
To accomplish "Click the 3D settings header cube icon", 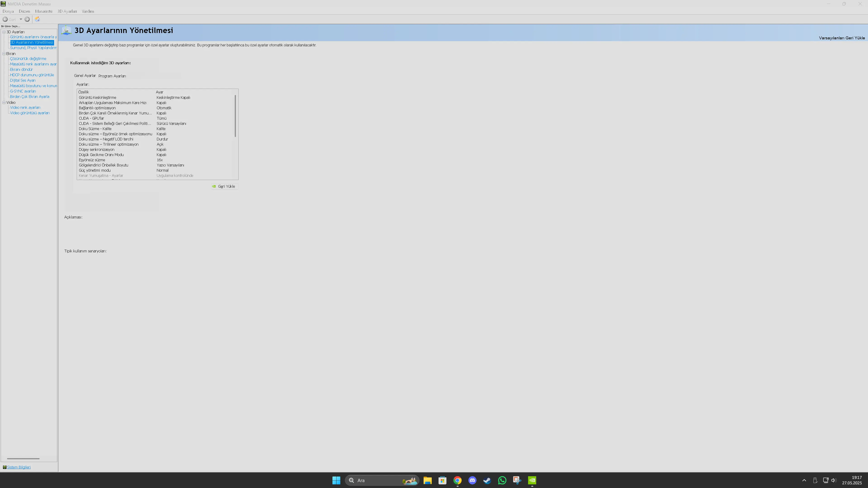I will [66, 30].
